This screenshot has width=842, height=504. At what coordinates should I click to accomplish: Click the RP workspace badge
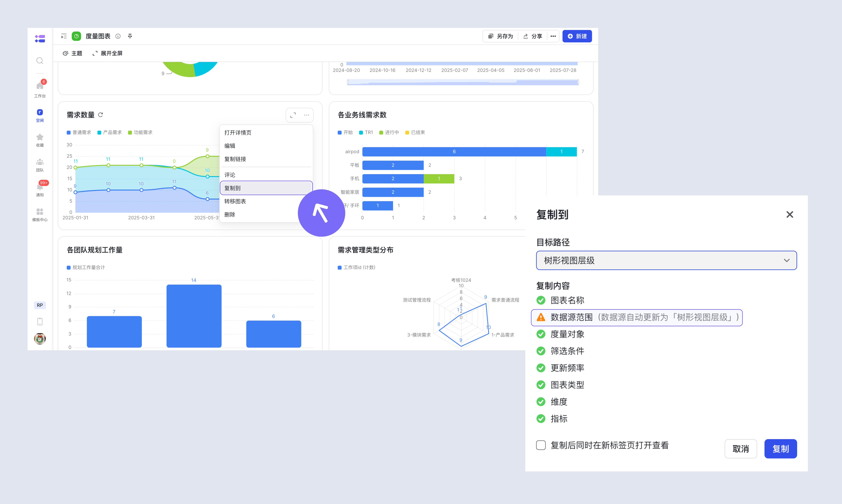(40, 305)
